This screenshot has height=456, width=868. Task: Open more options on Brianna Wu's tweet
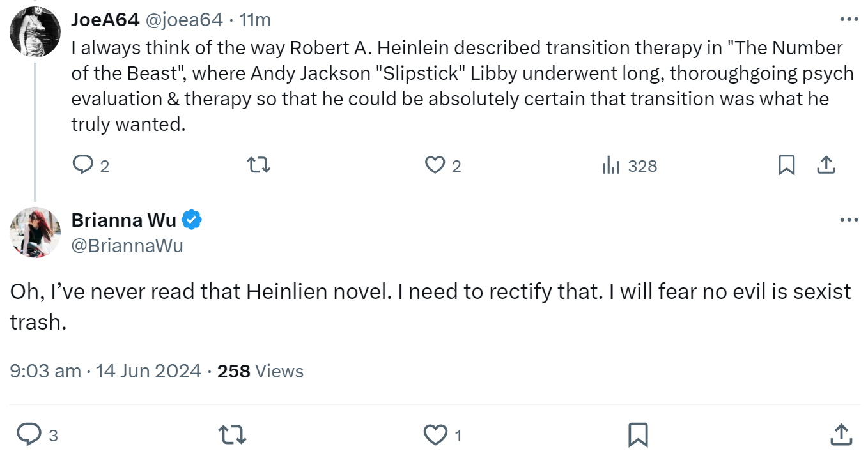(849, 220)
